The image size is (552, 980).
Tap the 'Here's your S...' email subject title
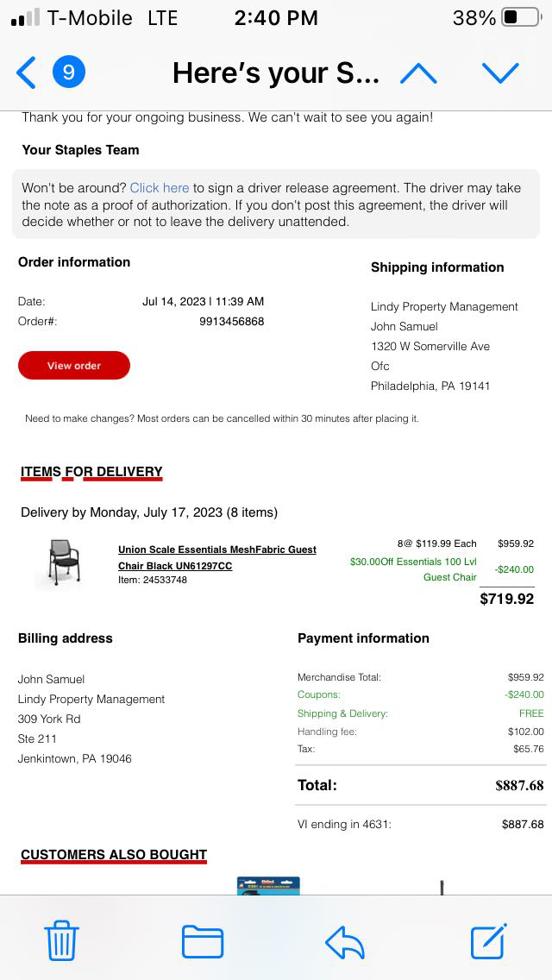coord(275,73)
